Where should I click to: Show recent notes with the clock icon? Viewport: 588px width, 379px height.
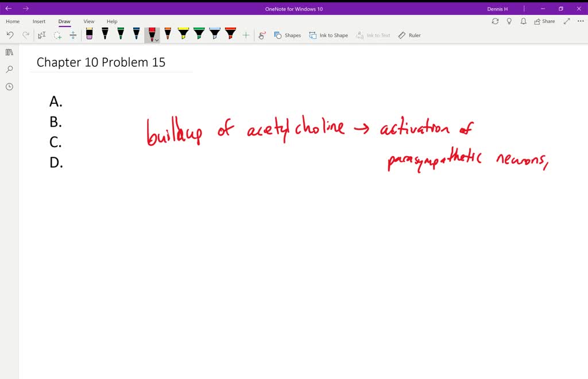pyautogui.click(x=9, y=87)
